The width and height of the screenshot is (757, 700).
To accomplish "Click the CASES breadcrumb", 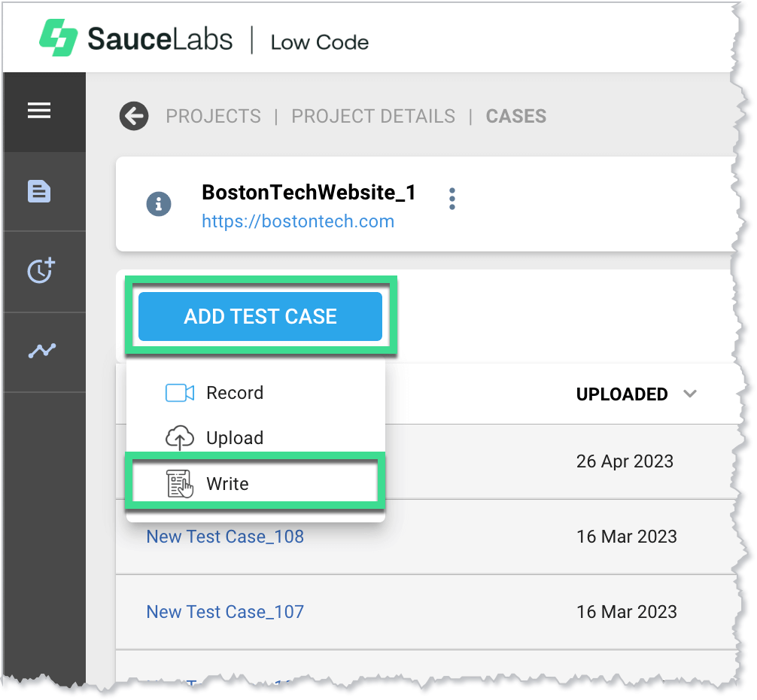I will click(x=516, y=117).
